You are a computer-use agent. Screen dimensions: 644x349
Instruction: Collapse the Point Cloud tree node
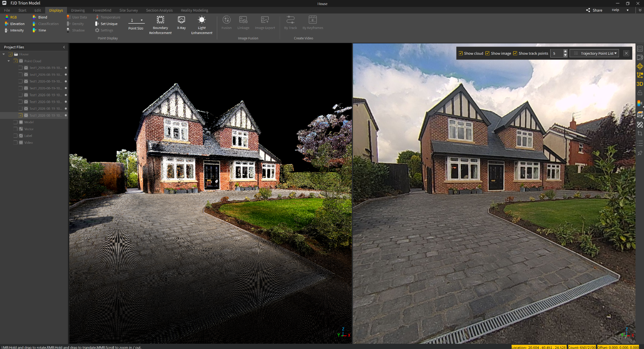(9, 61)
